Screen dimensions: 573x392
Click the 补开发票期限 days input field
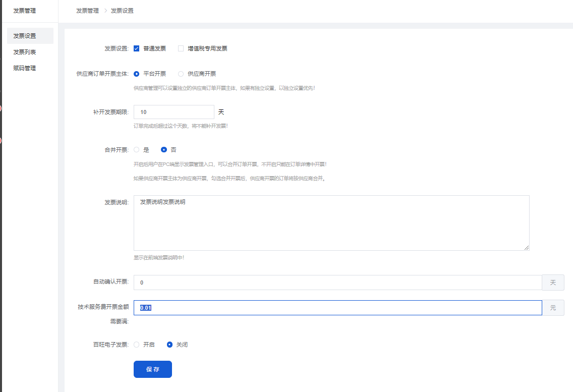174,112
